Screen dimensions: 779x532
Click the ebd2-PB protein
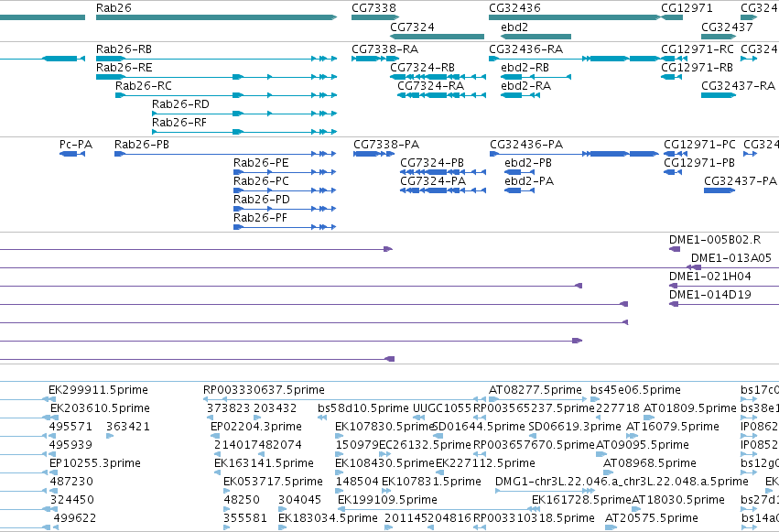pyautogui.click(x=519, y=172)
